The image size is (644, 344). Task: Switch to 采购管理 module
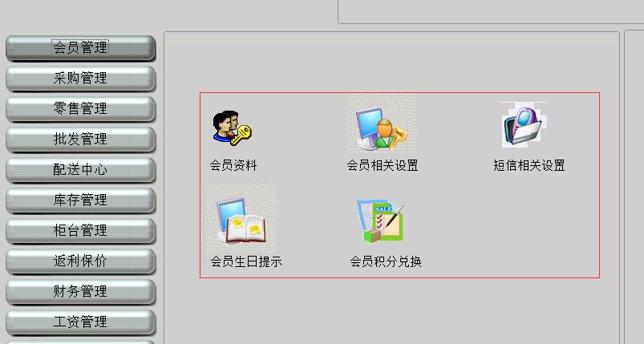[80, 79]
